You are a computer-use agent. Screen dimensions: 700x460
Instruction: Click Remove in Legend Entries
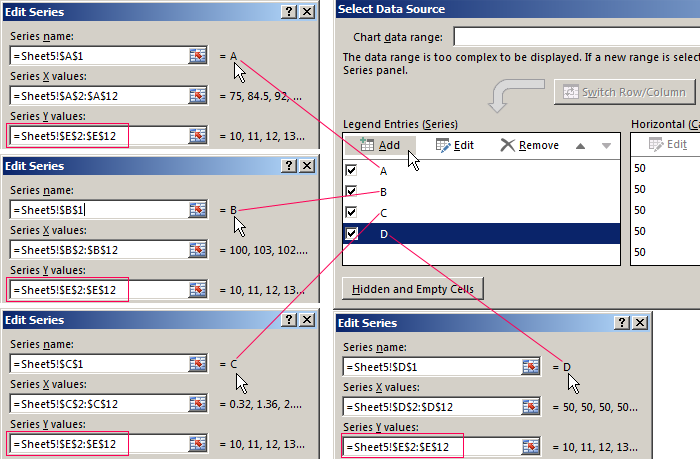point(530,145)
